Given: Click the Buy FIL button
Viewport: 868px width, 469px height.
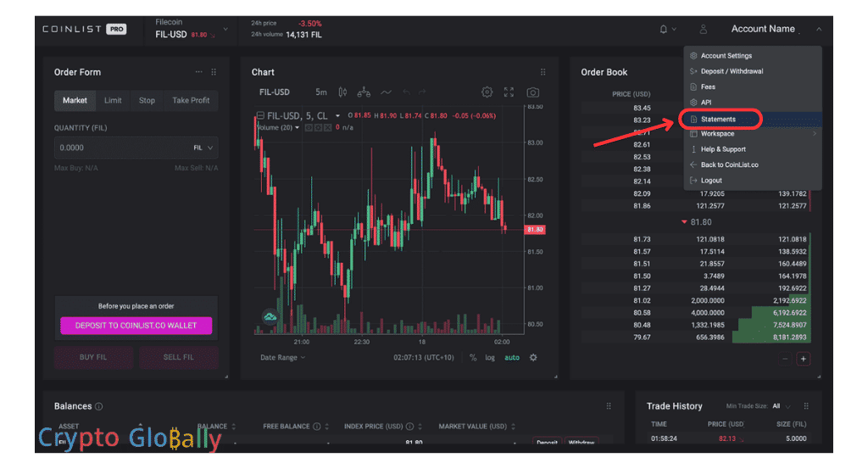Looking at the screenshot, I should 93,357.
